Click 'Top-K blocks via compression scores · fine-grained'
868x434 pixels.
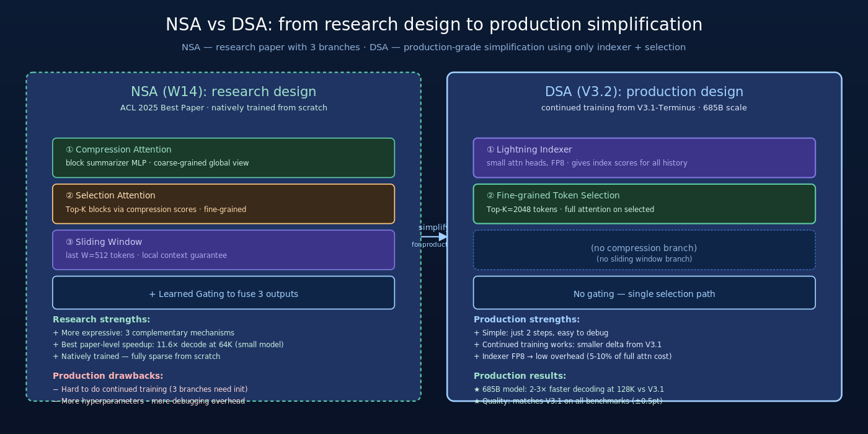(x=156, y=210)
